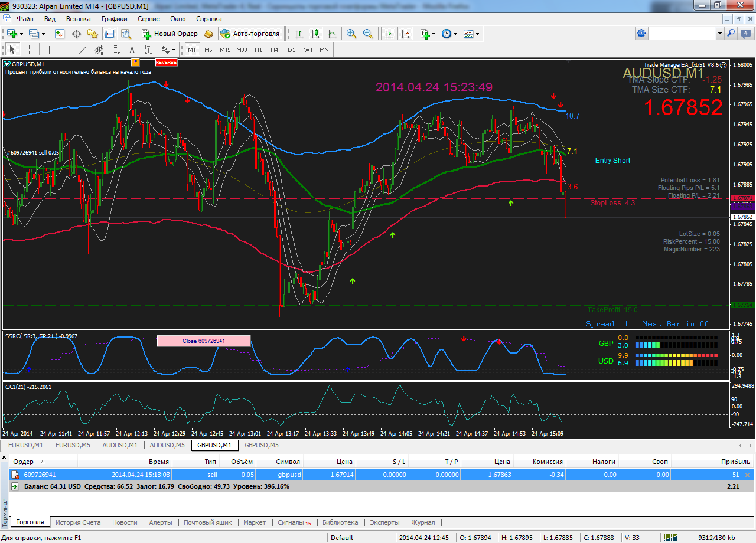Toggle the Navigator folder-star icon
The image size is (756, 543).
[x=92, y=34]
